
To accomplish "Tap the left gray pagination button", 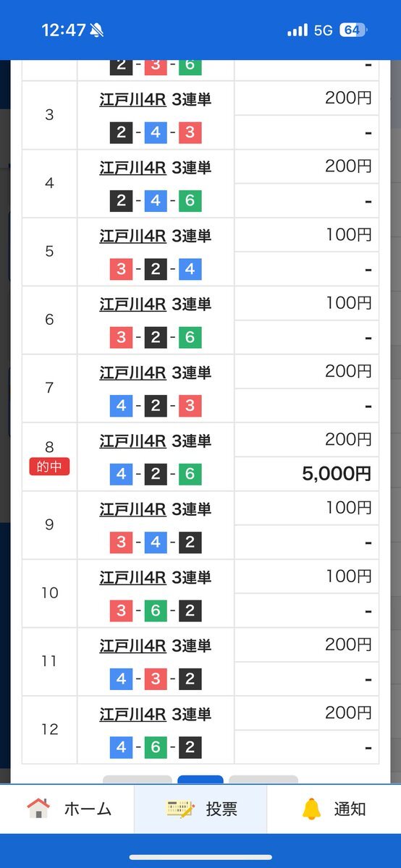I will (x=138, y=780).
